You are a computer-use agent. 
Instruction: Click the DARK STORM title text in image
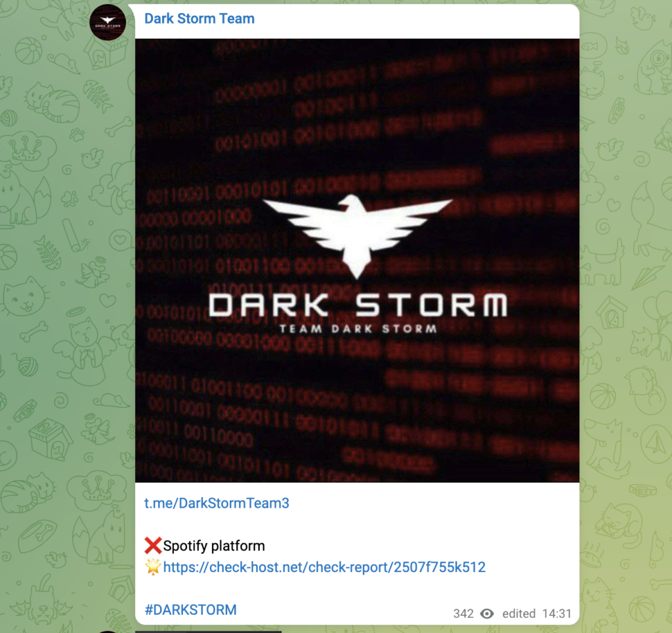[x=358, y=306]
